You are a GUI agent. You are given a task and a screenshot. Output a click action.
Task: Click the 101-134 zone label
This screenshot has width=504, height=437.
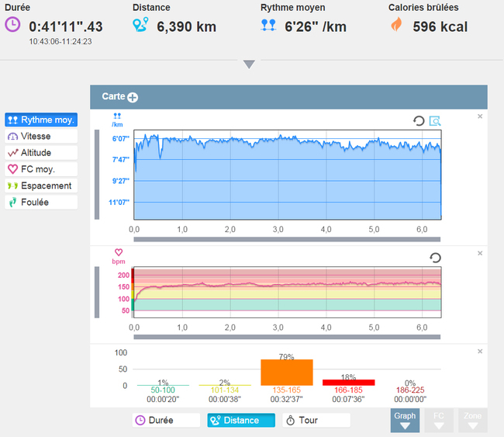point(225,390)
